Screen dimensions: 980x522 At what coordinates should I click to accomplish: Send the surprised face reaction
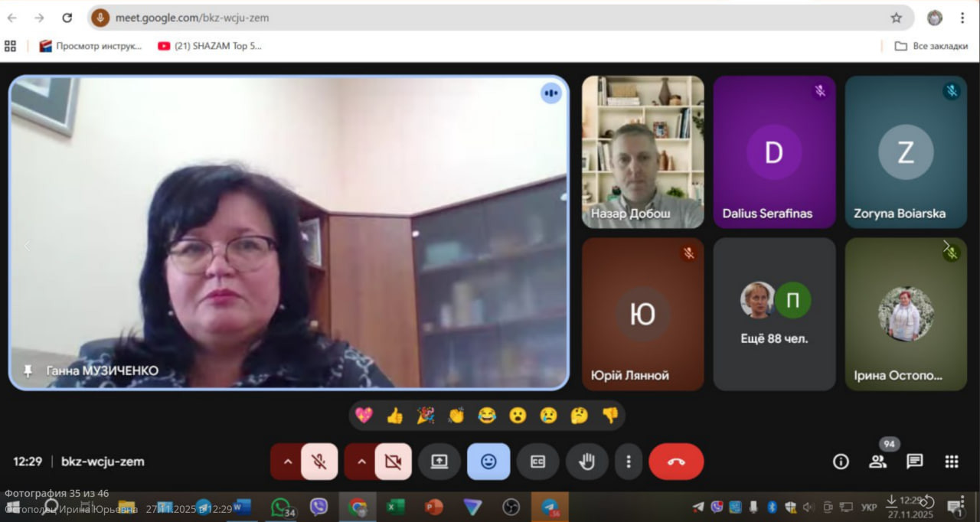(518, 416)
